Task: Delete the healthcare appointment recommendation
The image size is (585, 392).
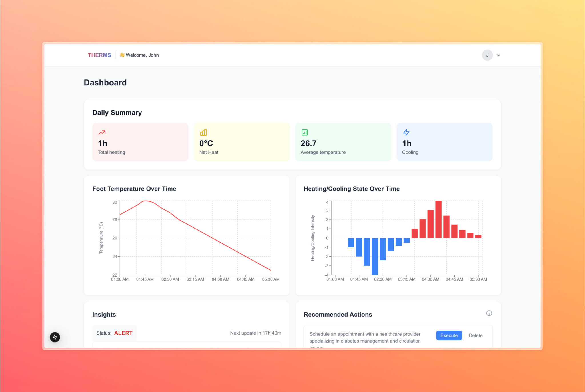Action: tap(475, 335)
